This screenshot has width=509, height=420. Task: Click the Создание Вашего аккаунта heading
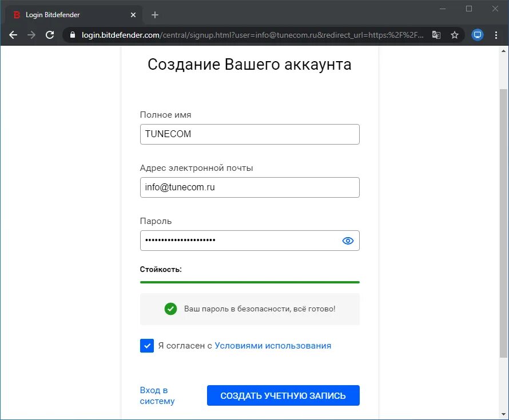tap(249, 65)
